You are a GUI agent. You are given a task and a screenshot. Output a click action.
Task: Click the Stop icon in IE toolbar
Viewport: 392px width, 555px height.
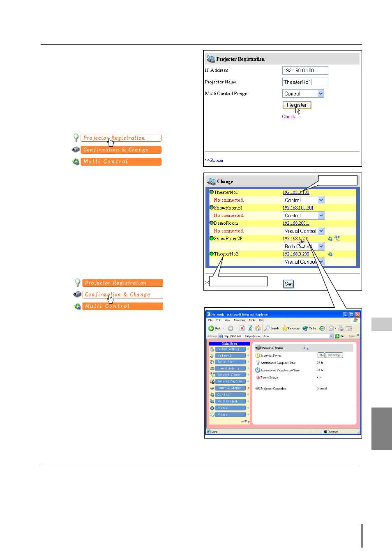coord(242,328)
